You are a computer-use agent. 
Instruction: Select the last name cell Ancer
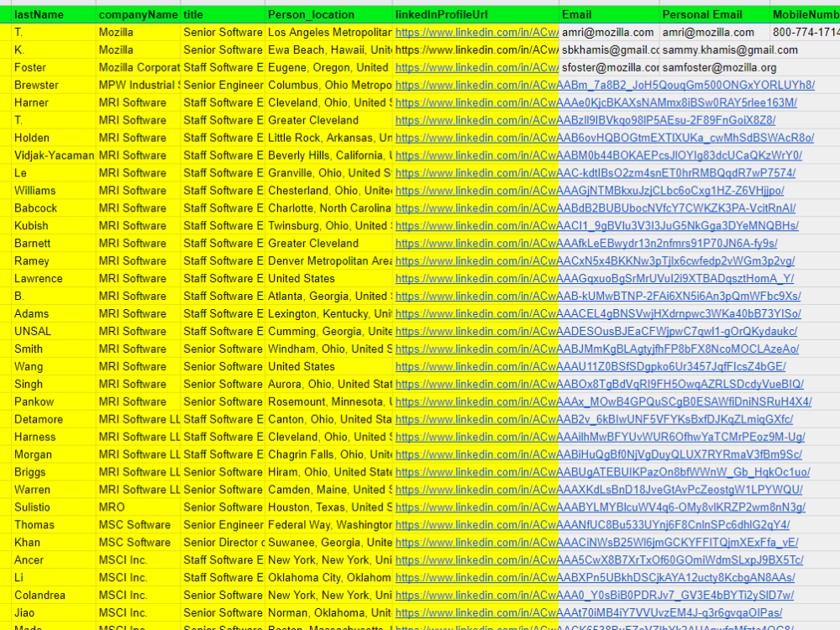[x=54, y=560]
